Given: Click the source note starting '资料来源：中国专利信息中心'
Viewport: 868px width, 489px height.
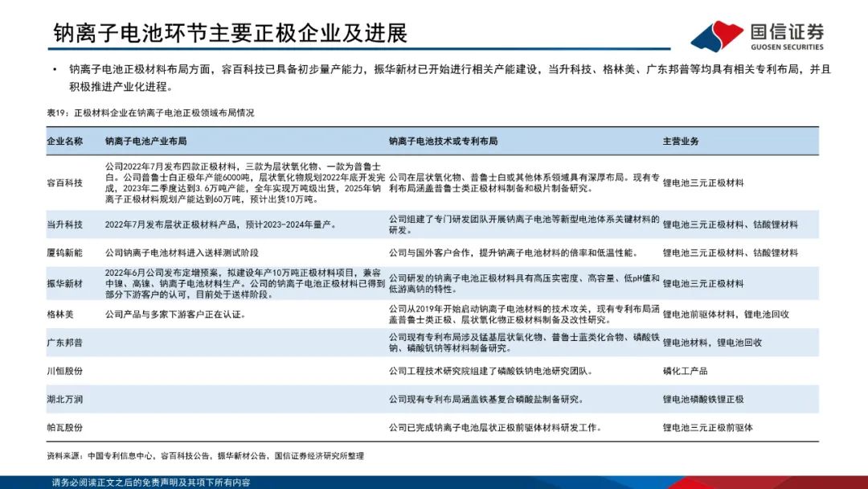Looking at the screenshot, I should pyautogui.click(x=206, y=456).
